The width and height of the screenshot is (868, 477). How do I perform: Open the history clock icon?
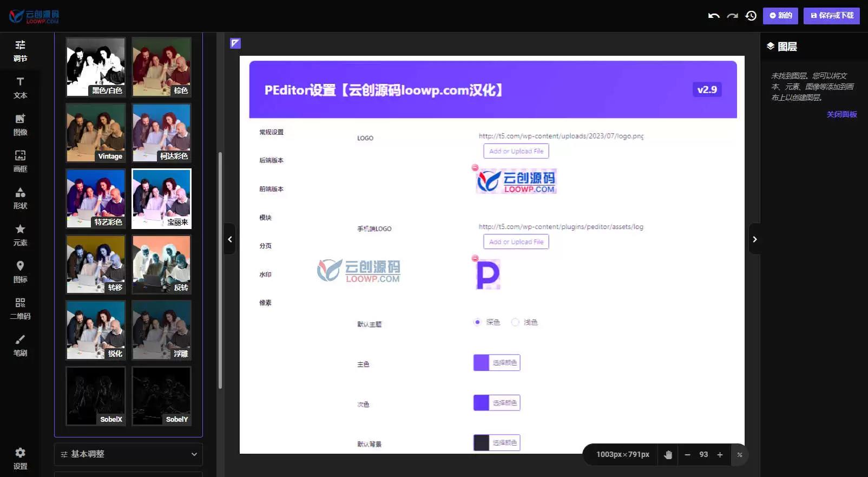(x=751, y=16)
